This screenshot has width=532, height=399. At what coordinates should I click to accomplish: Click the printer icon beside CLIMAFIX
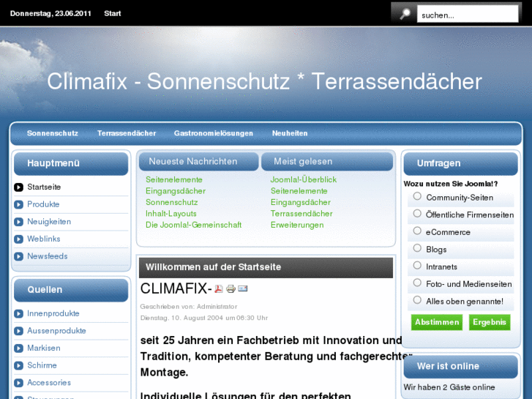tap(231, 288)
